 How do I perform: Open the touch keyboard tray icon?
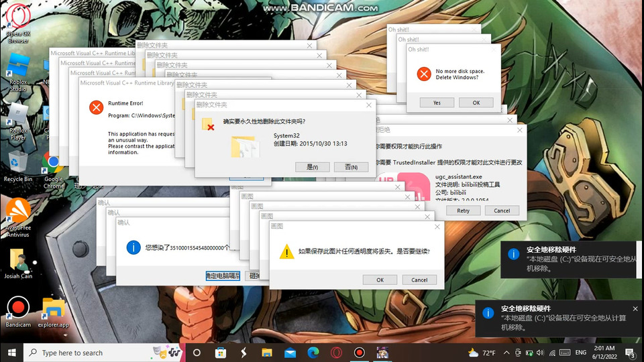565,353
